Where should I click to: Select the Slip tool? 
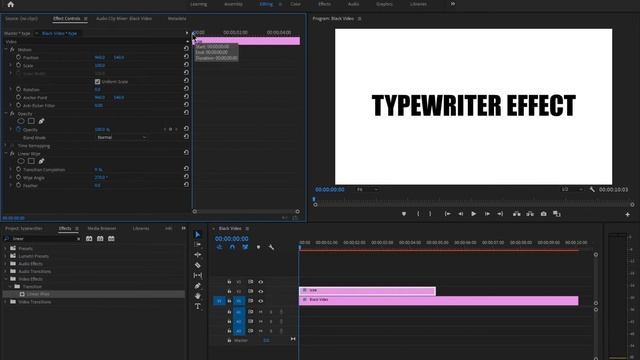coord(198,276)
